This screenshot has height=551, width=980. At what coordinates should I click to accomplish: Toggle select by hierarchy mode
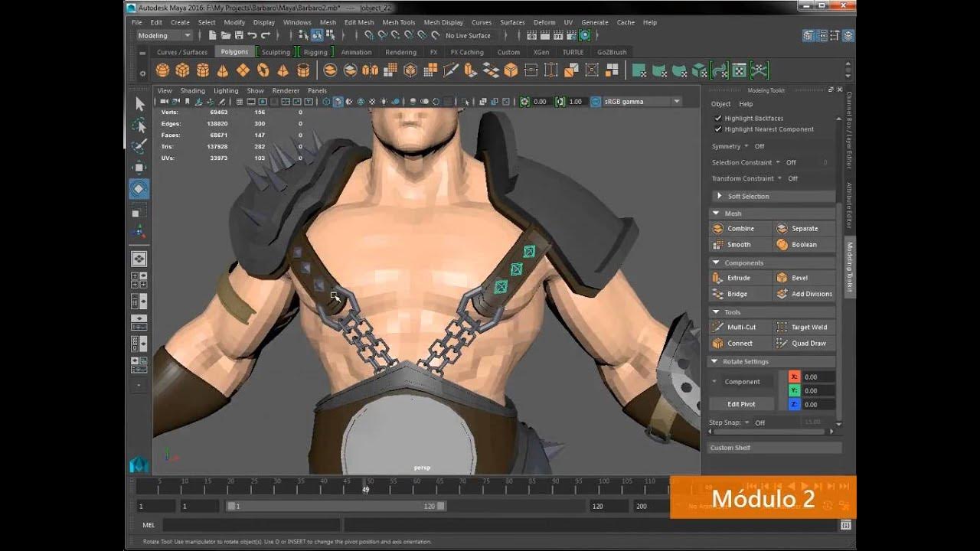point(304,35)
